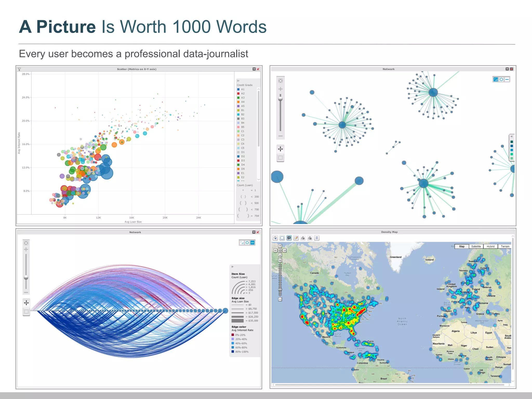Image resolution: width=532 pixels, height=399 pixels.
Task: Zoom in on Density Map with plus button
Action: (280, 261)
